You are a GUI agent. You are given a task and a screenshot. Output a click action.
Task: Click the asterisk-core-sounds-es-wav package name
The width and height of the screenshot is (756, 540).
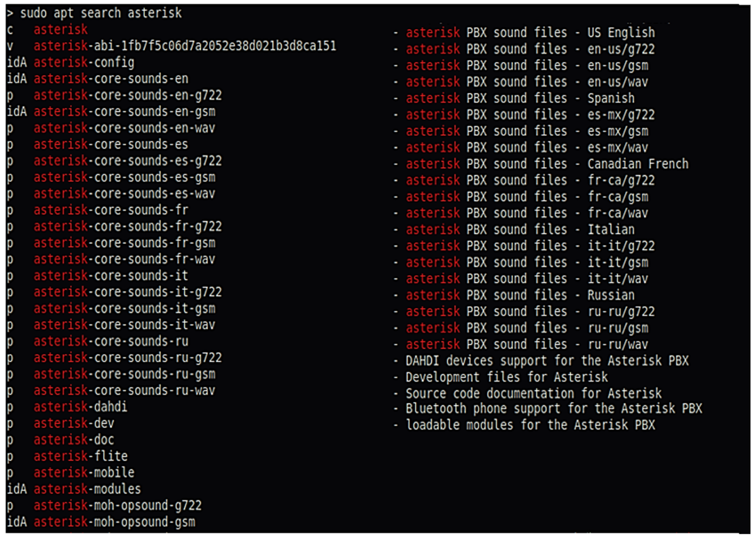click(x=124, y=194)
